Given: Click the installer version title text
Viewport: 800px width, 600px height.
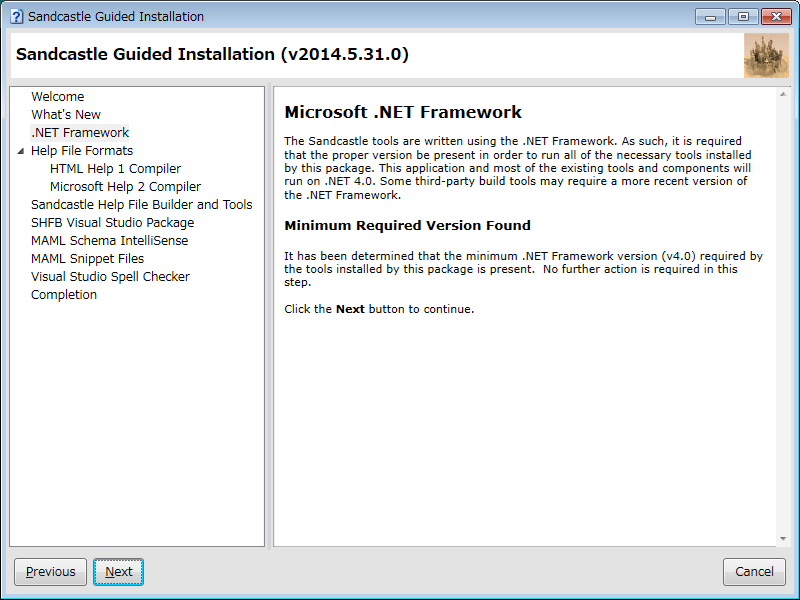Looking at the screenshot, I should (212, 54).
